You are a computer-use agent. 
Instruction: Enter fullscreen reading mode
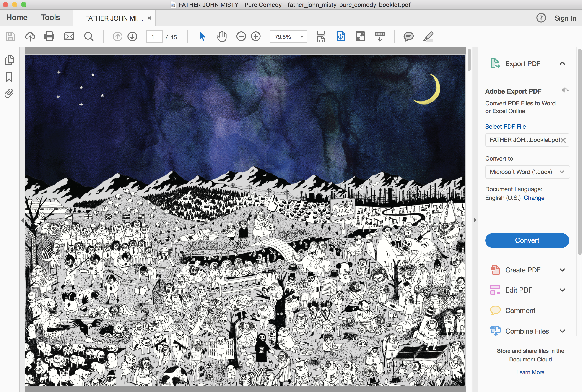(x=360, y=37)
